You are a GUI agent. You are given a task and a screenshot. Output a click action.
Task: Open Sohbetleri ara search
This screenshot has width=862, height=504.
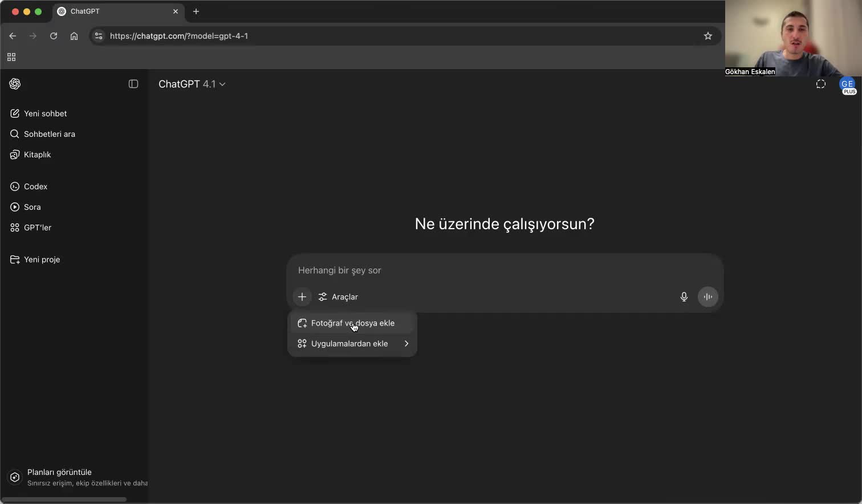point(74,134)
